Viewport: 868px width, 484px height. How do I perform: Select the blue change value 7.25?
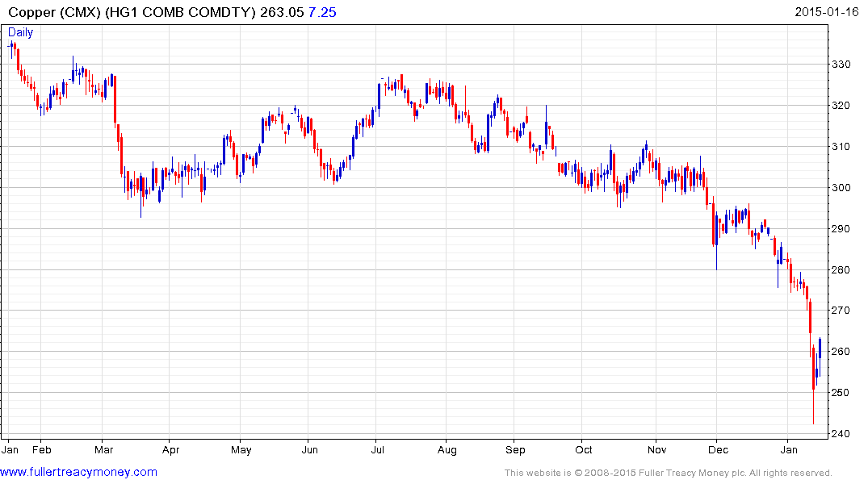tap(322, 12)
